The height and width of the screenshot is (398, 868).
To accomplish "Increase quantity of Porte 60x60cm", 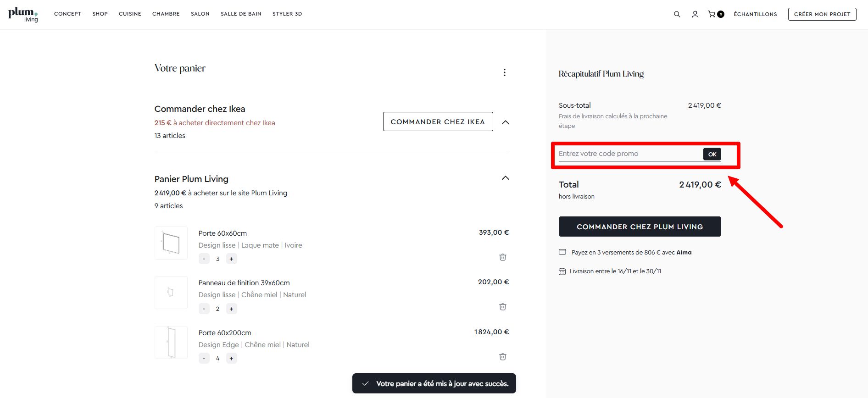I will click(232, 259).
